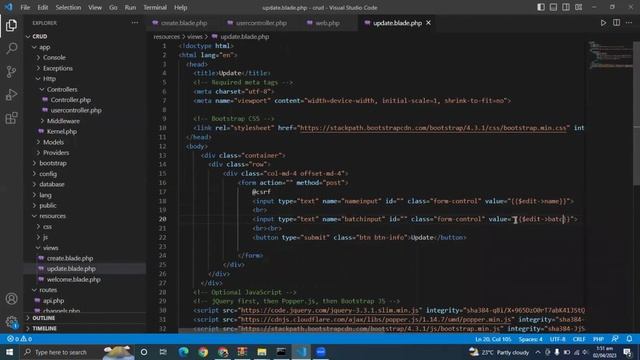Click the code minimap

pyautogui.click(x=610, y=54)
